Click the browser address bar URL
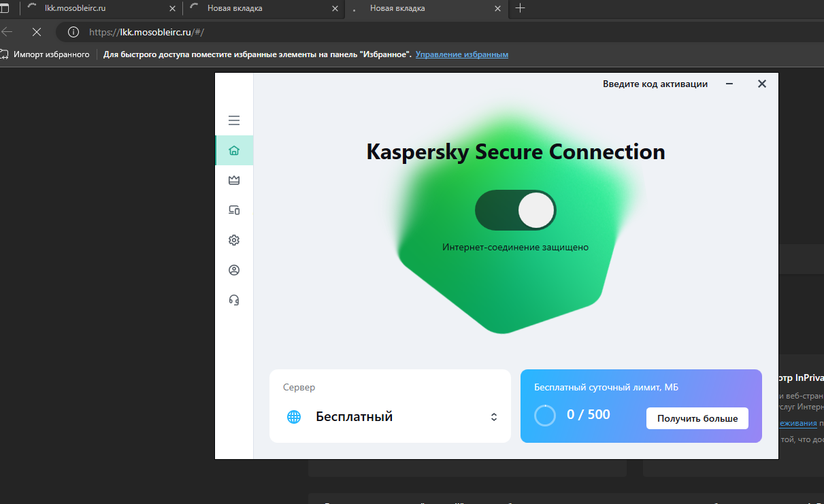Image resolution: width=824 pixels, height=504 pixels. pyautogui.click(x=146, y=32)
